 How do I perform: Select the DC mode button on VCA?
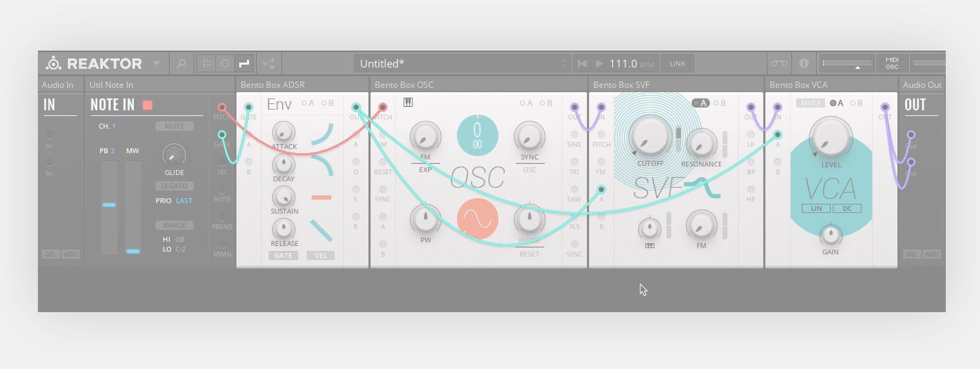coord(847,209)
